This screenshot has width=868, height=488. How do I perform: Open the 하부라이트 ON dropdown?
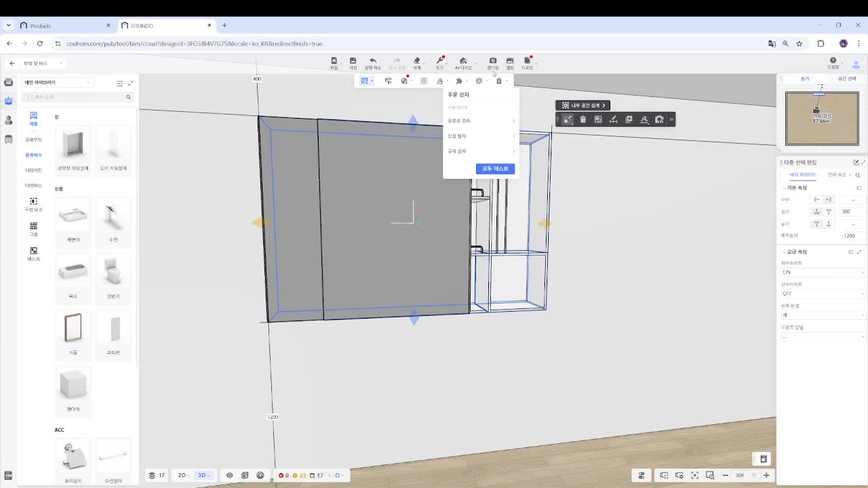[823, 272]
